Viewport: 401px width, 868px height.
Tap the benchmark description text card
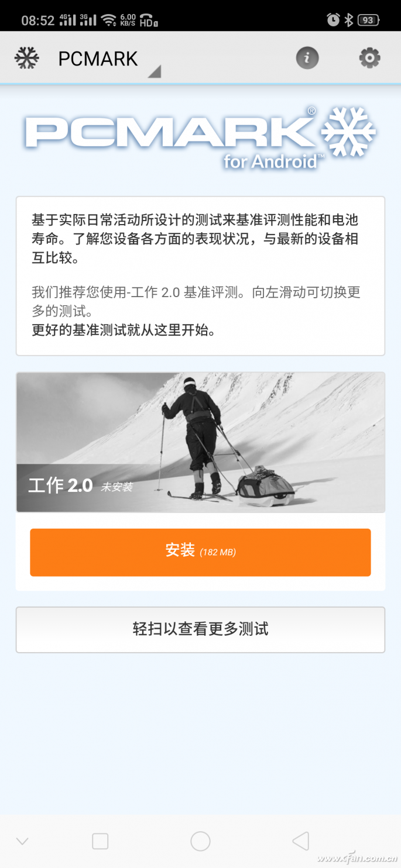200,276
